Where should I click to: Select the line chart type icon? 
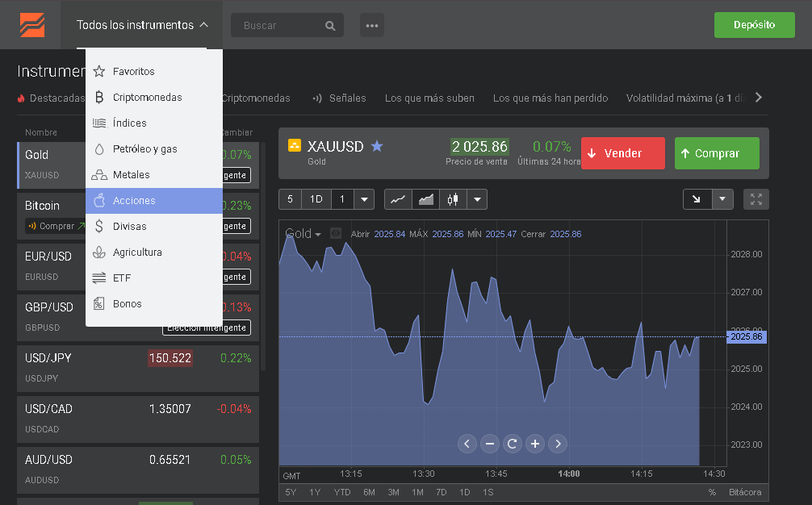point(398,199)
